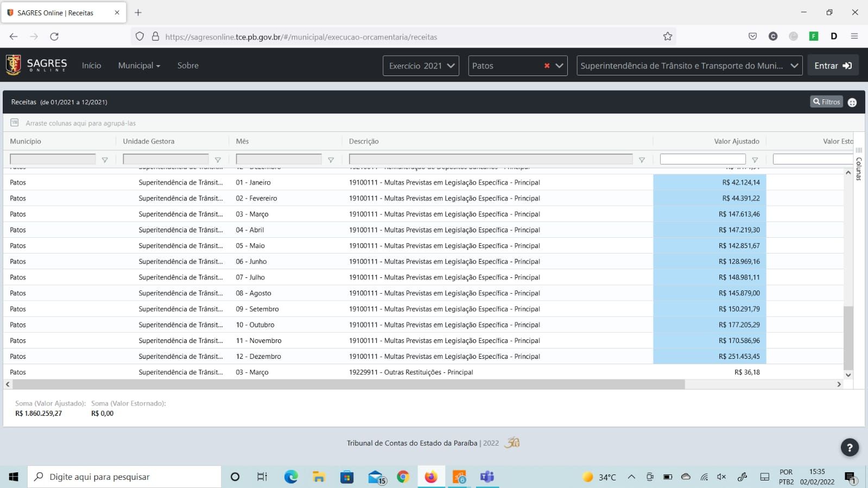868x488 pixels.
Task: Bookmark this page with star icon
Action: pyautogui.click(x=668, y=36)
